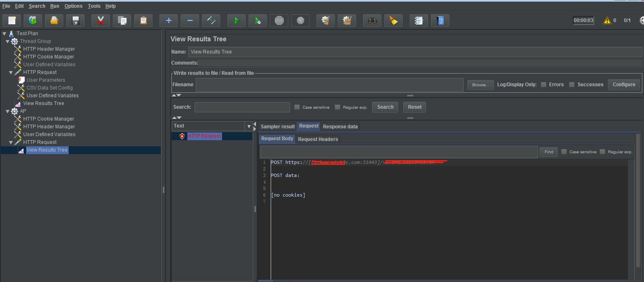
Task: Click the warning triangle log icon
Action: [x=607, y=20]
